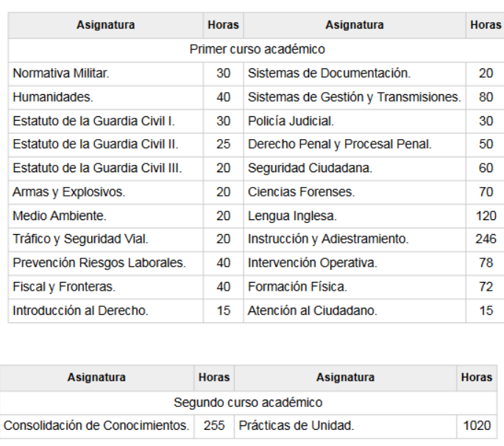Click "Introducción al Derecho." subject

[81, 311]
